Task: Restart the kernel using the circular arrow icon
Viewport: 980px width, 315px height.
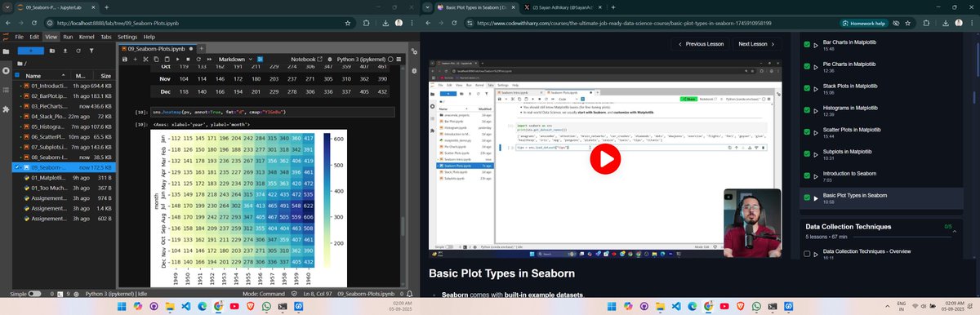Action: [199, 60]
